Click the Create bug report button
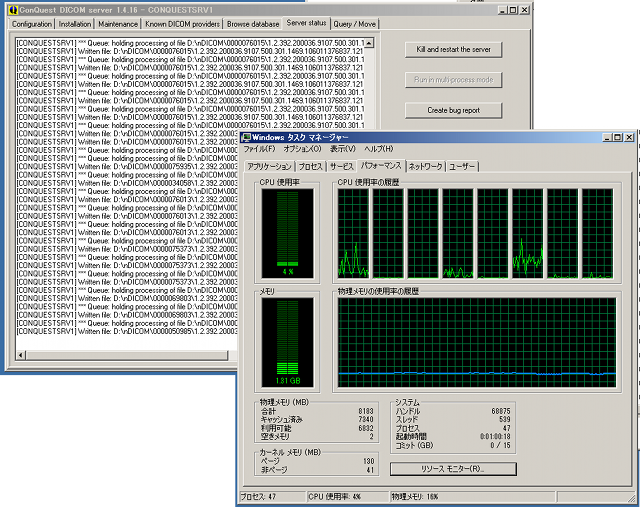The height and width of the screenshot is (507, 640). [453, 110]
